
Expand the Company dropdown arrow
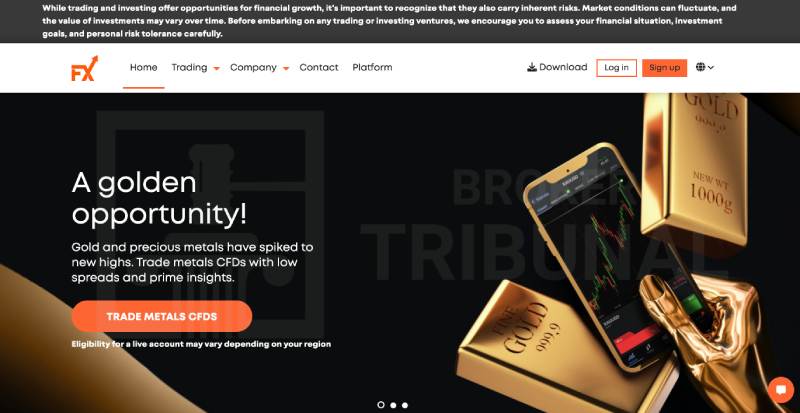pos(286,68)
